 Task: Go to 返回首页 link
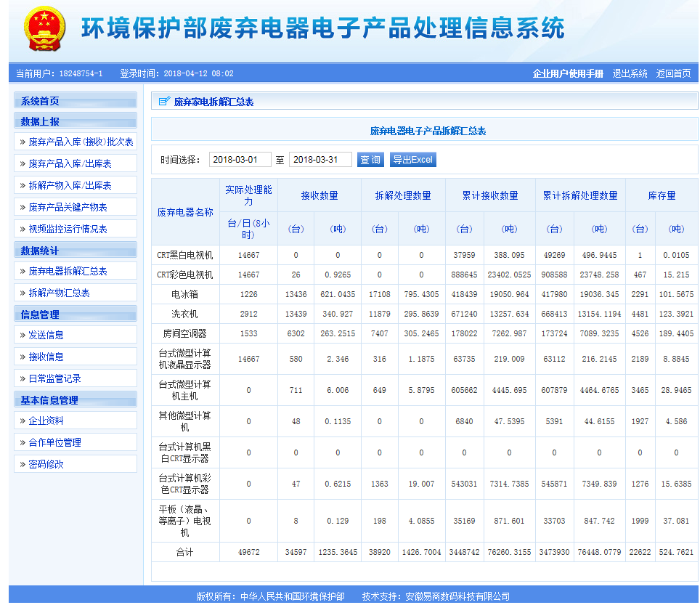pyautogui.click(x=673, y=73)
